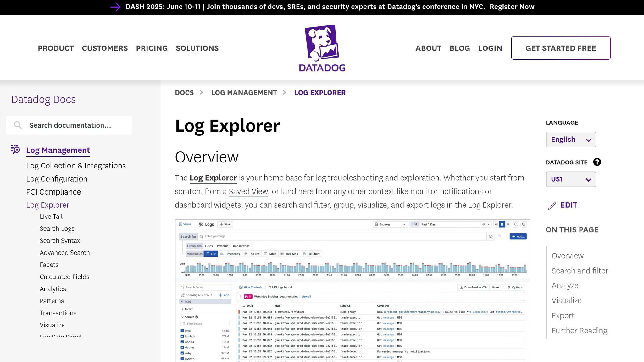Open the Patterns page in sidebar
The image size is (644, 362).
[52, 301]
